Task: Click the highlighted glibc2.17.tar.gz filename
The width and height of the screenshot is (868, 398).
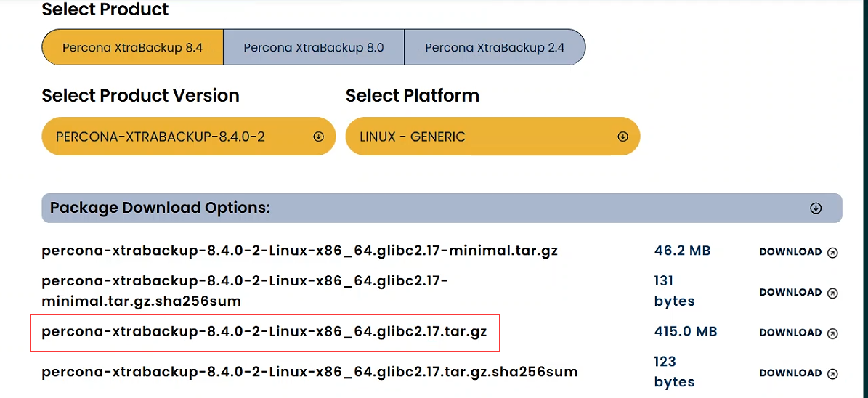Action: 264,332
